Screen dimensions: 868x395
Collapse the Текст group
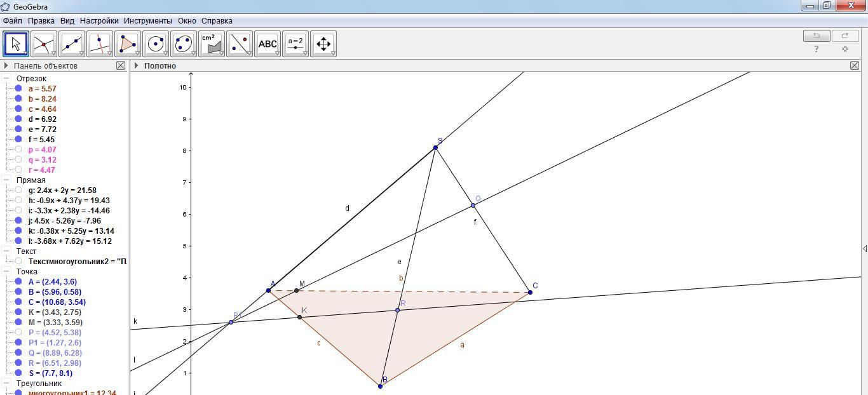pos(6,251)
